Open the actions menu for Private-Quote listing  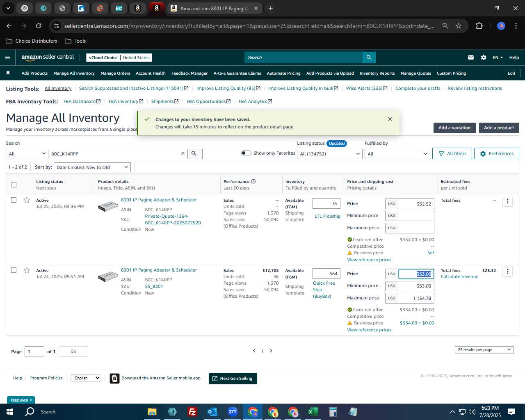[x=507, y=201]
